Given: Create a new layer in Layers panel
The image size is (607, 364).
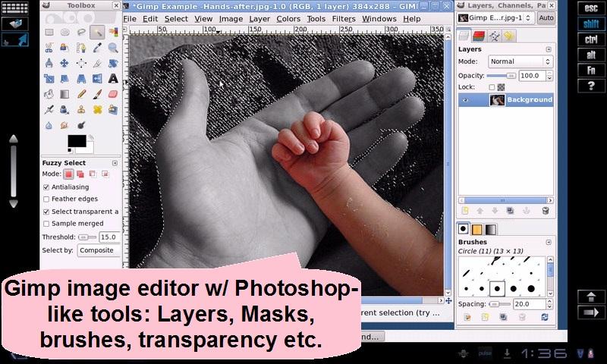Looking at the screenshot, I should pyautogui.click(x=465, y=211).
